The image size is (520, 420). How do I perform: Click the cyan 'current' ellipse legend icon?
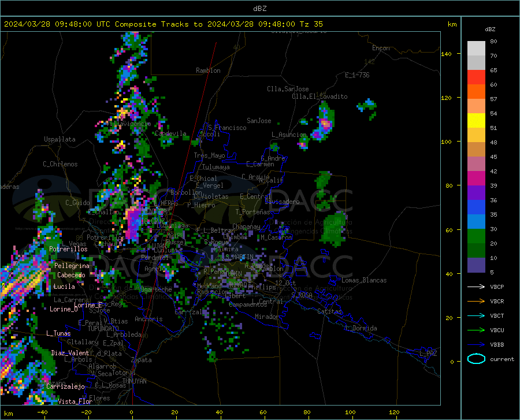pyautogui.click(x=476, y=359)
